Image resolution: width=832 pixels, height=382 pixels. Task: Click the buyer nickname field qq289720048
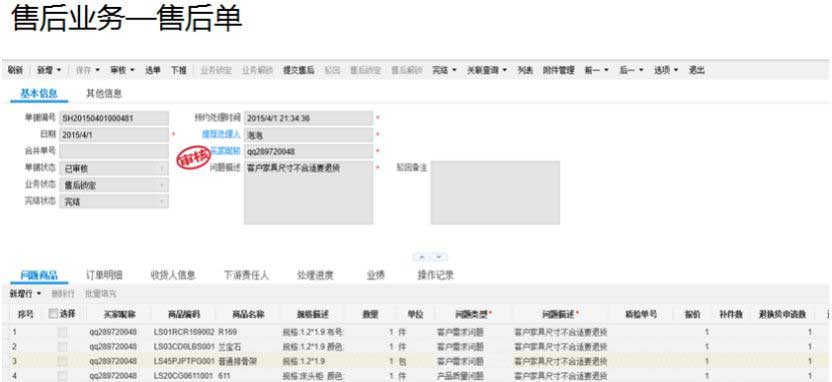coord(309,151)
